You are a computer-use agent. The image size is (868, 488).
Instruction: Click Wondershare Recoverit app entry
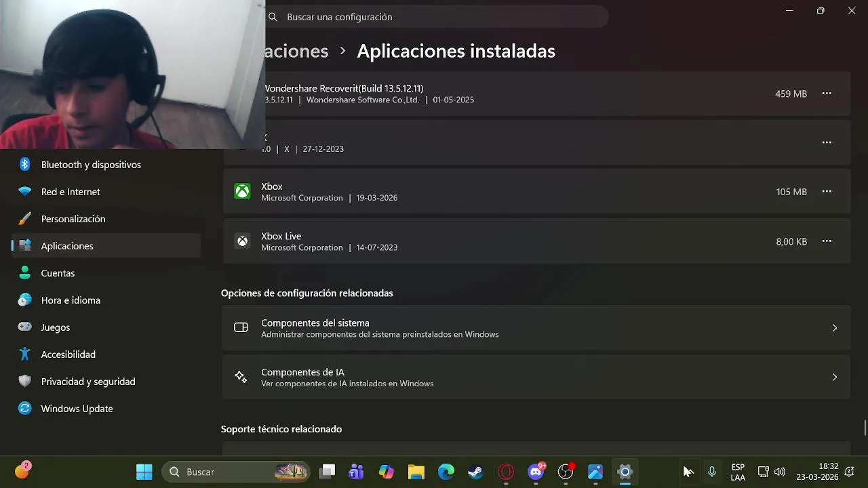(x=536, y=94)
